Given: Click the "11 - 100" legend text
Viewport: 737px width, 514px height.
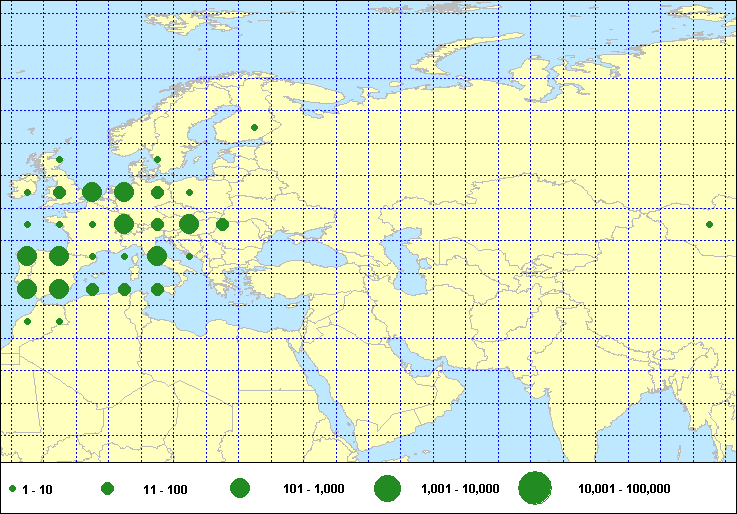Looking at the screenshot, I should pyautogui.click(x=165, y=489).
